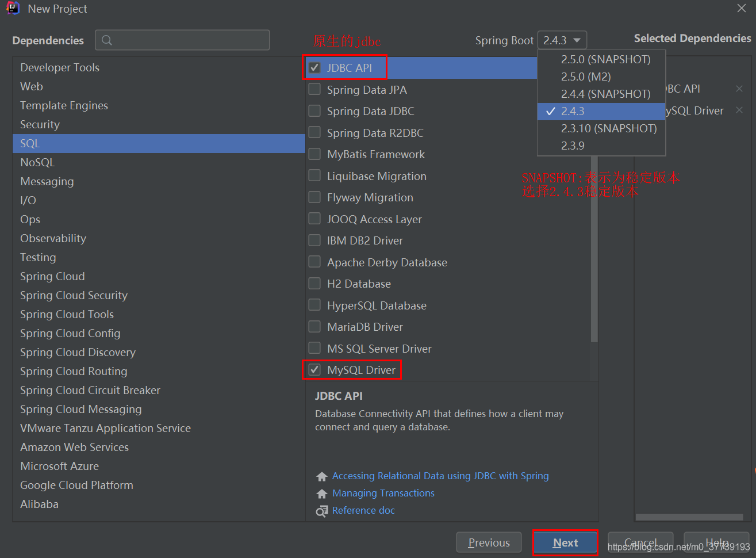Select the Web category
This screenshot has height=558, width=756.
click(x=159, y=86)
